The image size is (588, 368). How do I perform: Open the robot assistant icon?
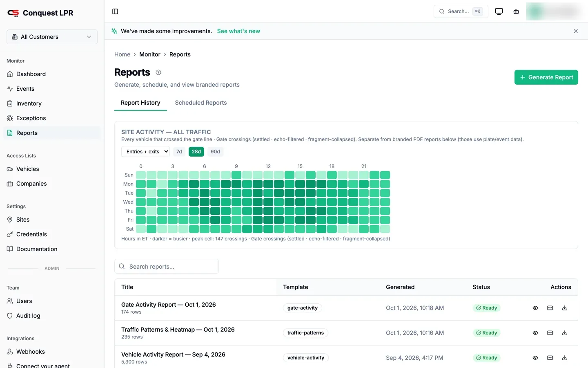click(x=516, y=11)
